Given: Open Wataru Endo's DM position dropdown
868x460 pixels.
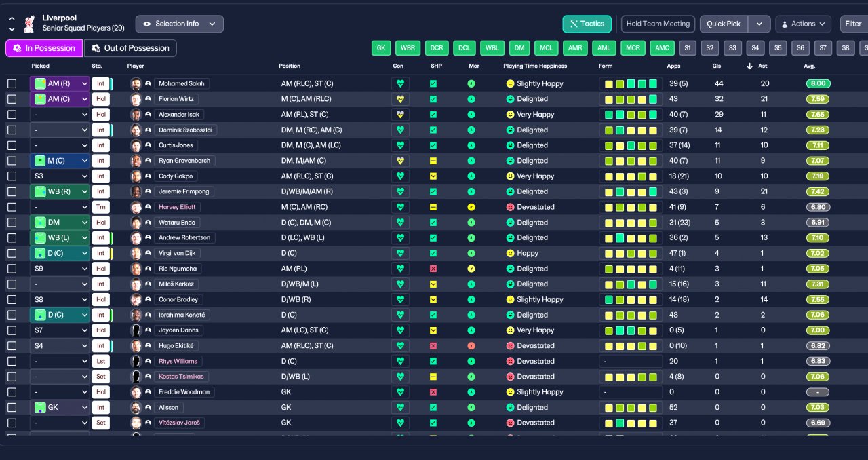Looking at the screenshot, I should (x=60, y=223).
